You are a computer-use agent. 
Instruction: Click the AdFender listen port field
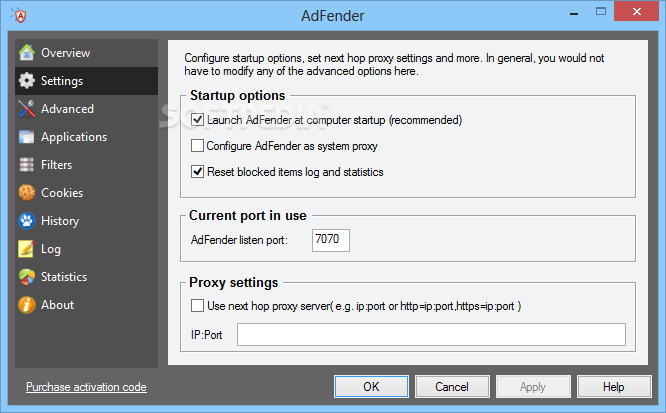click(331, 240)
